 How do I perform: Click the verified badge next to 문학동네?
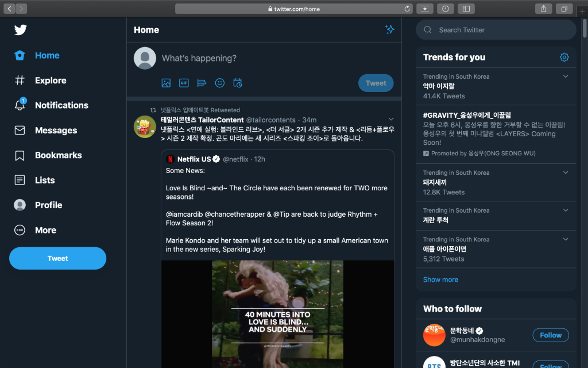point(479,331)
